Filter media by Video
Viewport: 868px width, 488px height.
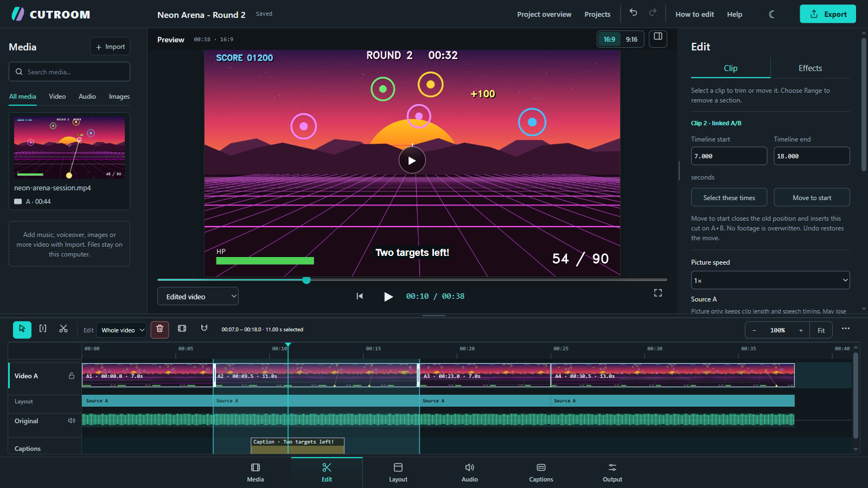58,97
